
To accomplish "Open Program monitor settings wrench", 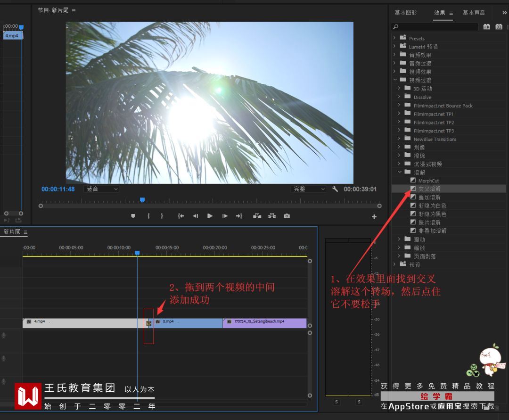I will (x=335, y=189).
